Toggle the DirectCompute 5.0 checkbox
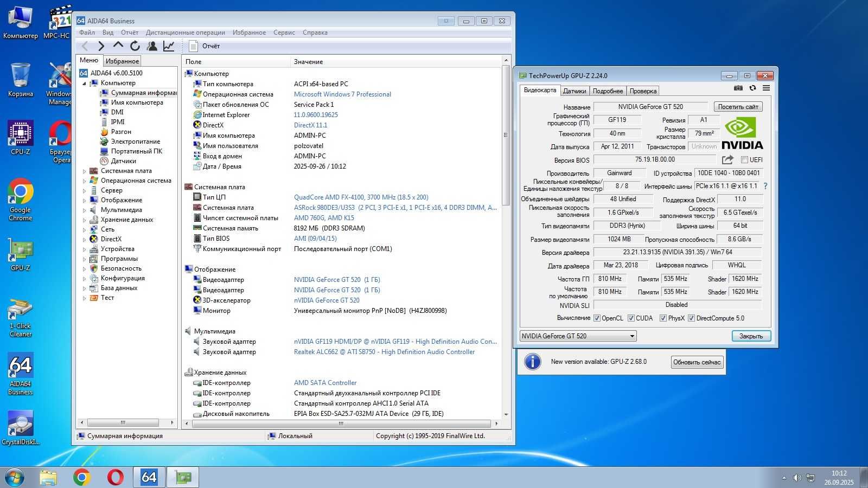 (x=691, y=318)
